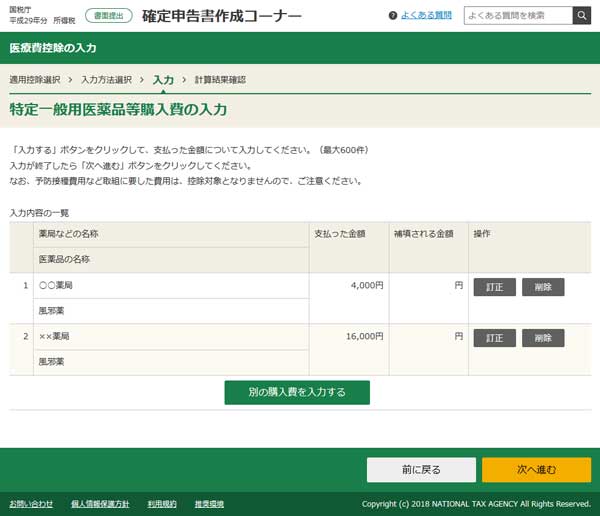Image resolution: width=600 pixels, height=516 pixels.
Task: Delete the ○○薬局 entry with 削除
Action: pos(543,287)
